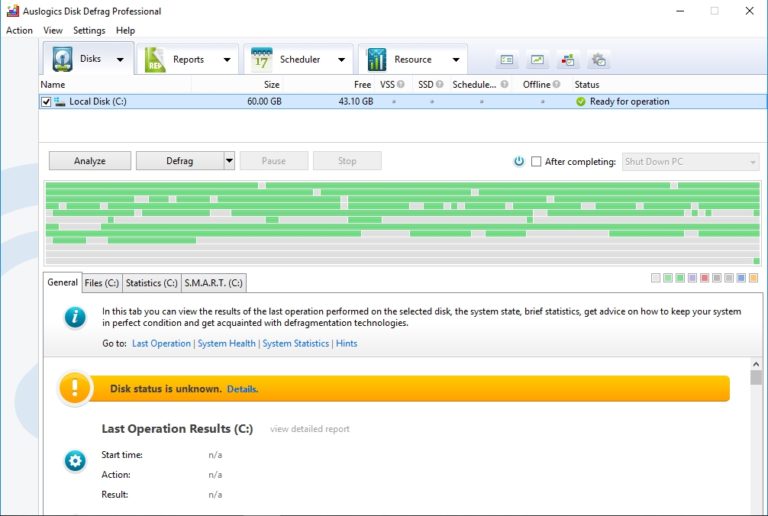Click the green graph toolbar icon
This screenshot has width=768, height=516.
tap(537, 60)
